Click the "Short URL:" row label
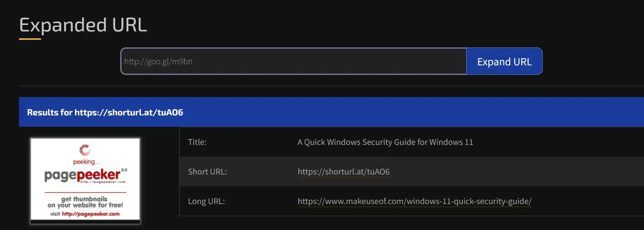The width and height of the screenshot is (644, 230). pyautogui.click(x=207, y=172)
